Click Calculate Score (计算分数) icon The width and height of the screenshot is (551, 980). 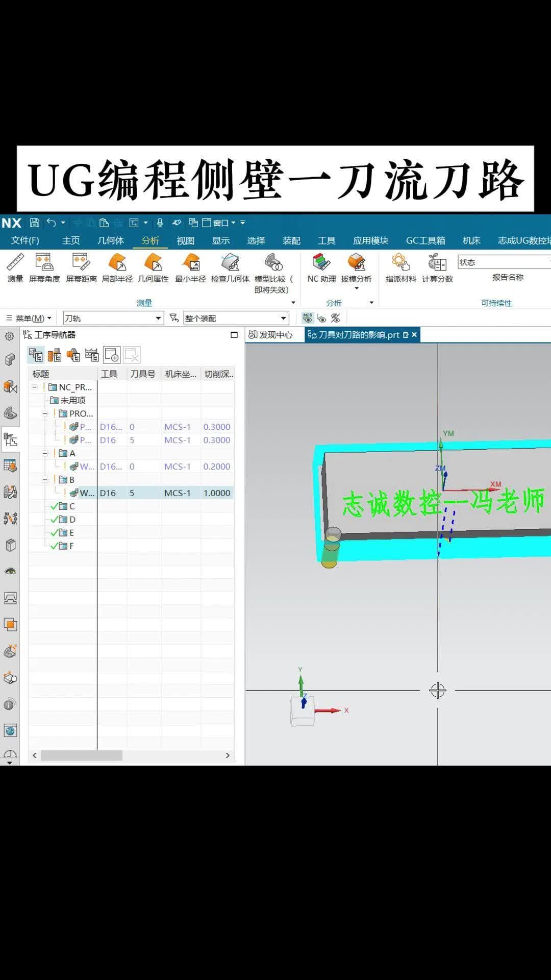point(437,268)
